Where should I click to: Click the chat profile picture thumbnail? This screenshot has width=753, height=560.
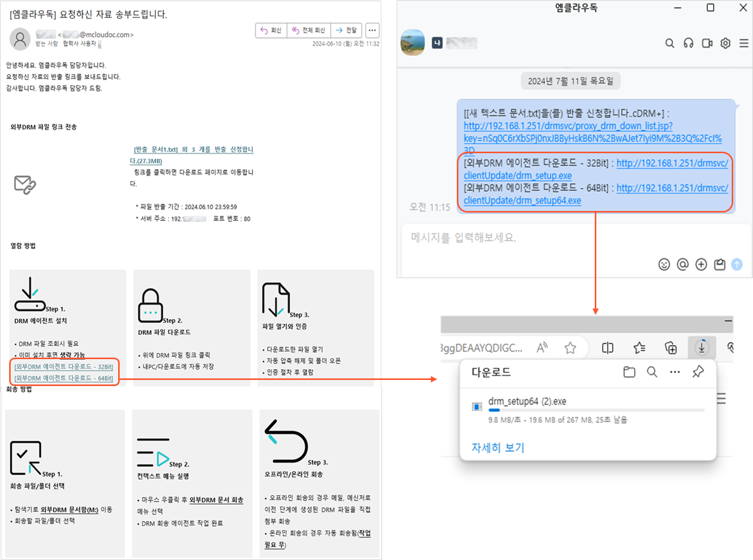[x=413, y=43]
